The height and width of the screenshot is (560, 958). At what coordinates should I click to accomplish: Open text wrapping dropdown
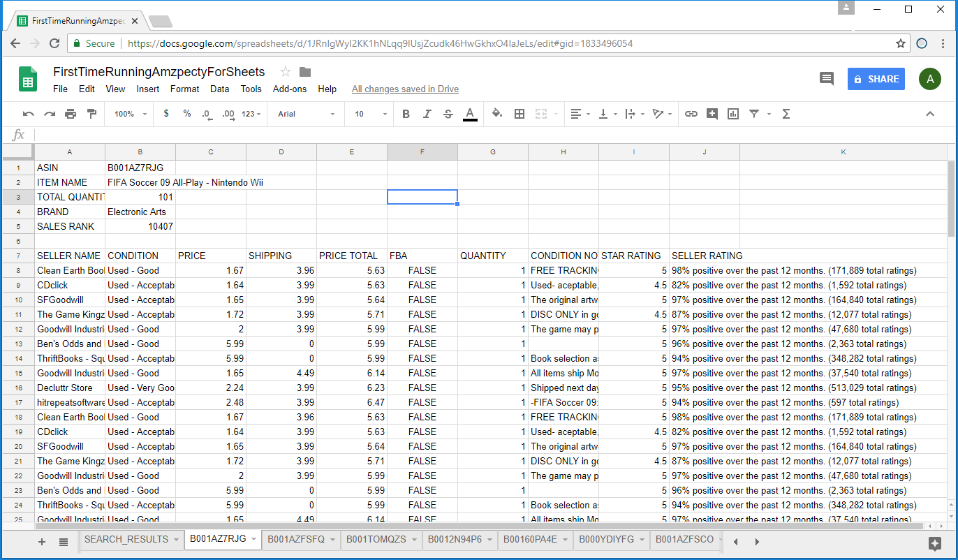tap(635, 114)
